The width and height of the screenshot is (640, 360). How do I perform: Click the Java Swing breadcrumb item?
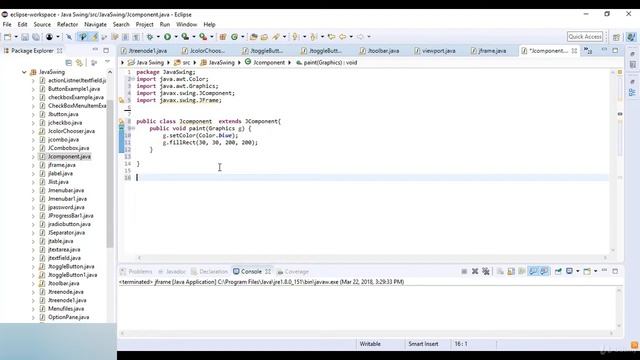tap(146, 62)
